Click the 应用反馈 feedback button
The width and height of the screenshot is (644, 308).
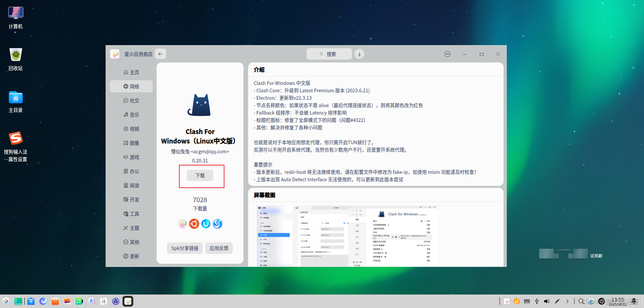pyautogui.click(x=219, y=248)
